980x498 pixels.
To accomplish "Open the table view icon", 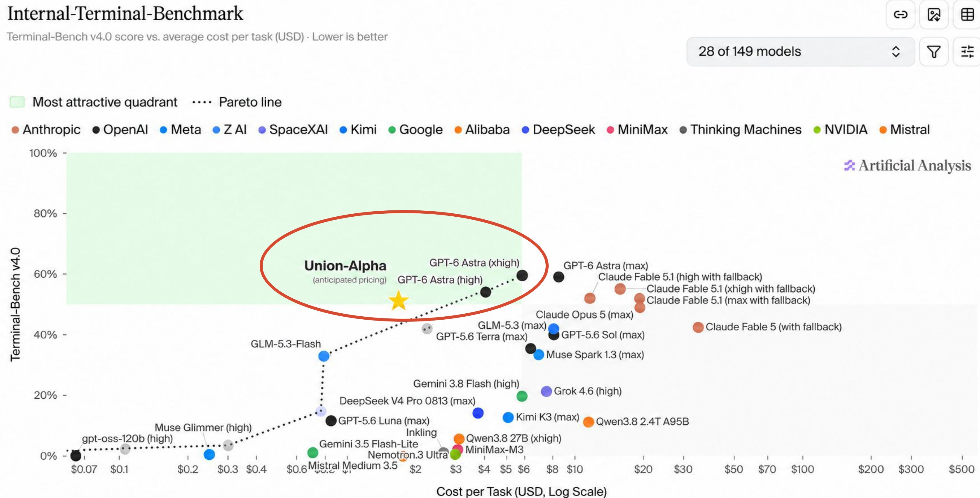I will (x=967, y=14).
